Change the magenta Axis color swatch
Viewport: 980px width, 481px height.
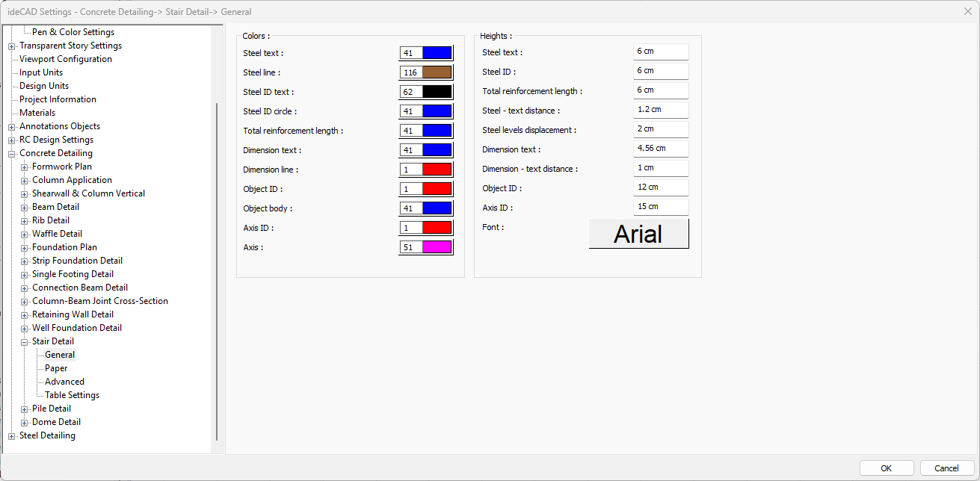pyautogui.click(x=437, y=247)
